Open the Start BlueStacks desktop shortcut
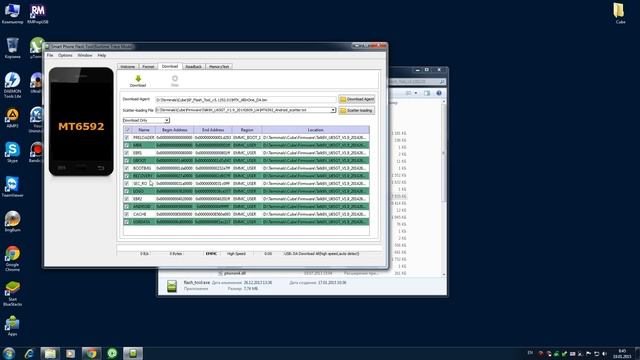 click(x=12, y=293)
